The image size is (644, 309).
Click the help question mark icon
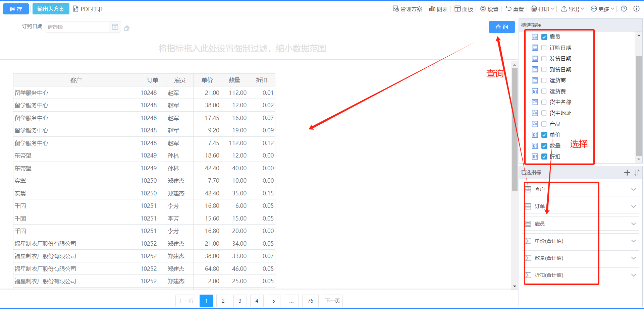coord(624,9)
